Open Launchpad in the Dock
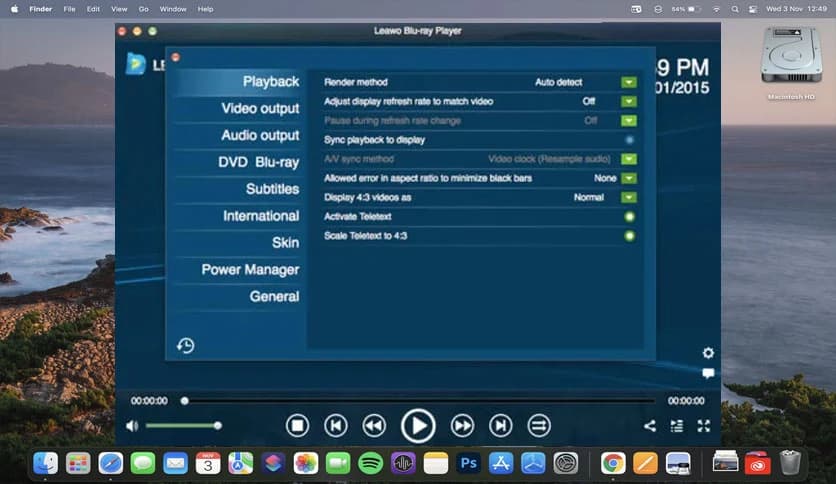Viewport: 836px width, 484px height. coord(78,463)
